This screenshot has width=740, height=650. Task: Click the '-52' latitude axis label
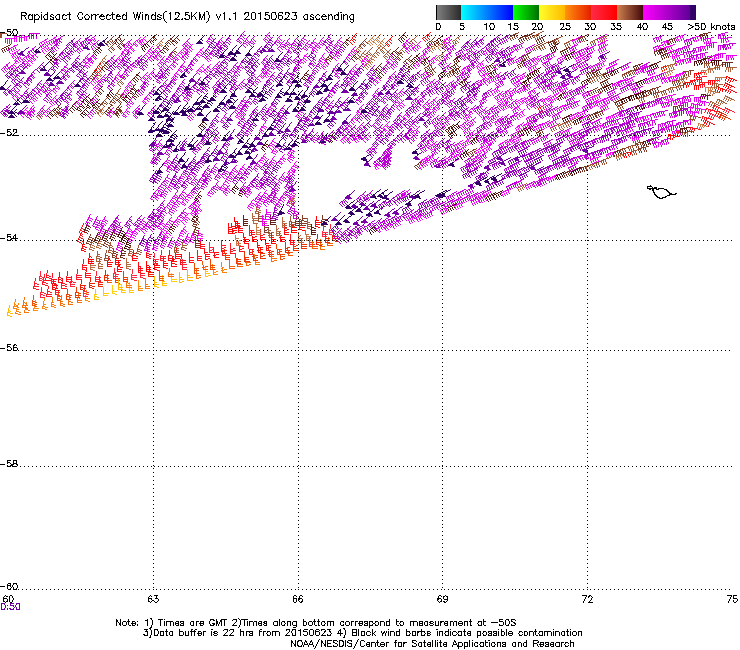pyautogui.click(x=8, y=133)
